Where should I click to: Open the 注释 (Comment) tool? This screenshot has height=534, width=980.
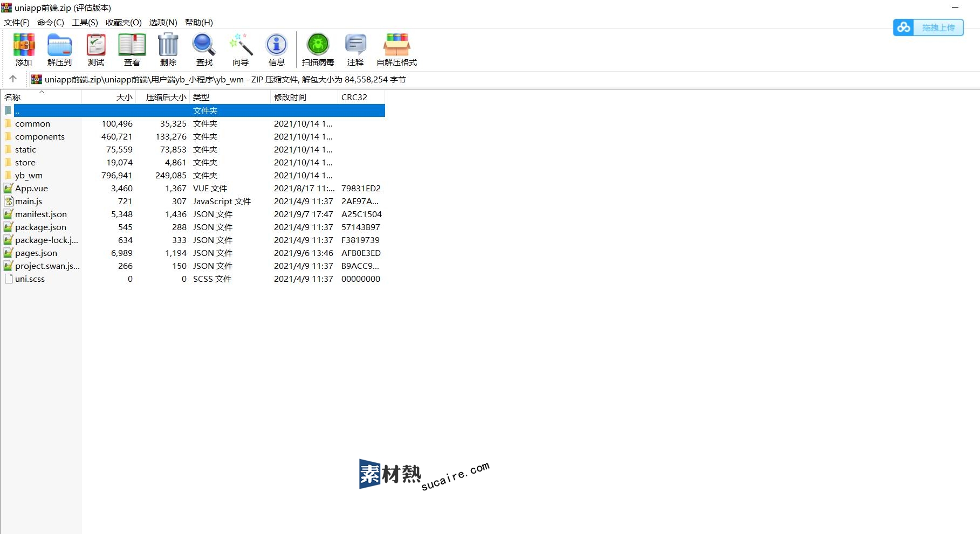point(355,45)
